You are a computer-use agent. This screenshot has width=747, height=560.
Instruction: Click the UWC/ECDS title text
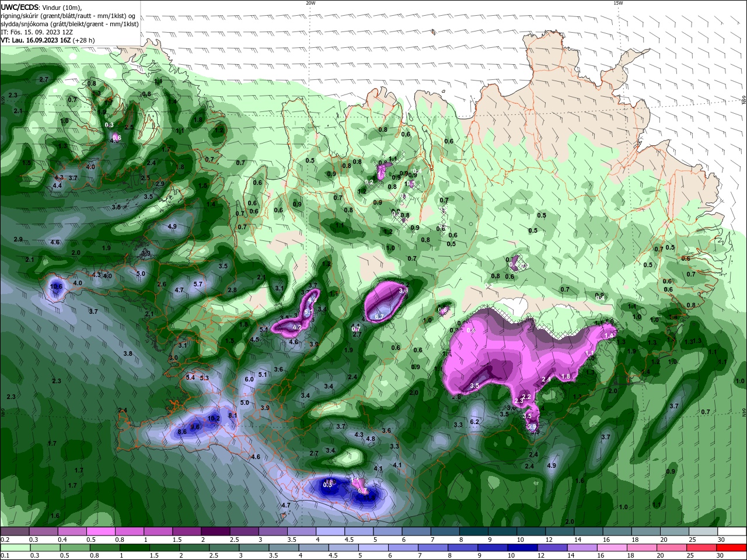pyautogui.click(x=20, y=7)
